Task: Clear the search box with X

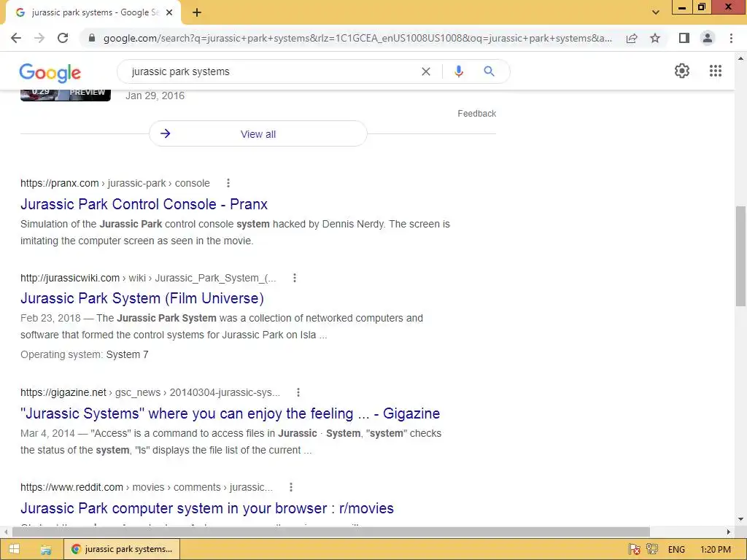Action: (426, 71)
